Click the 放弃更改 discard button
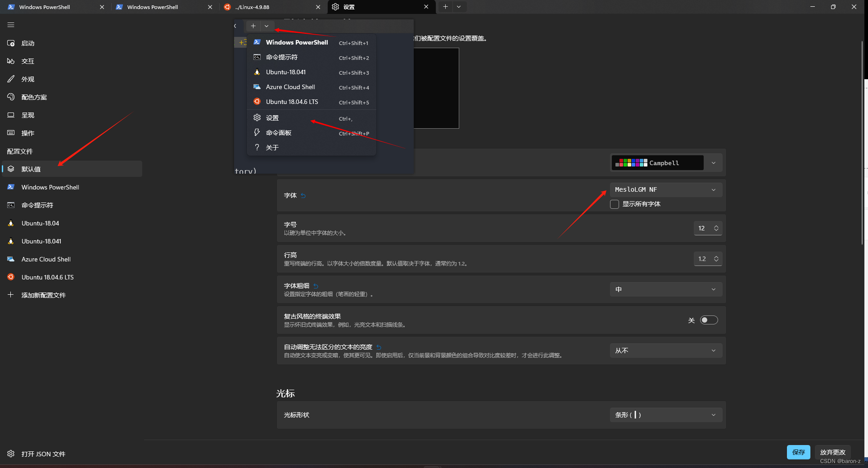The height and width of the screenshot is (468, 868). (x=833, y=452)
